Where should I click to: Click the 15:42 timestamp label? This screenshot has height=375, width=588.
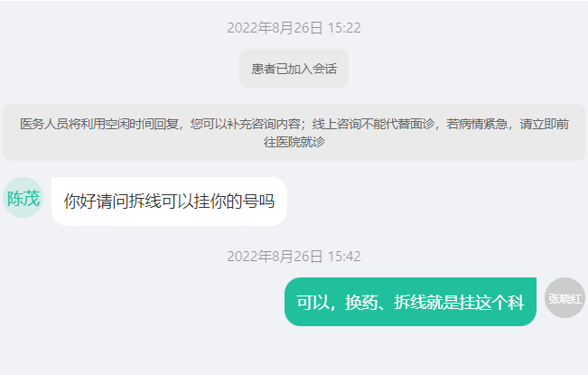click(x=344, y=257)
